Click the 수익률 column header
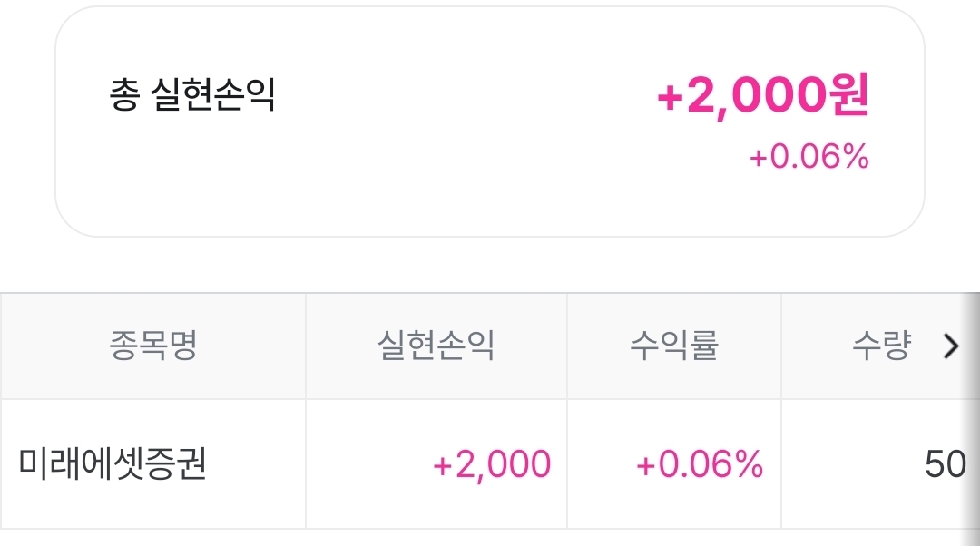980x546 pixels. point(673,346)
